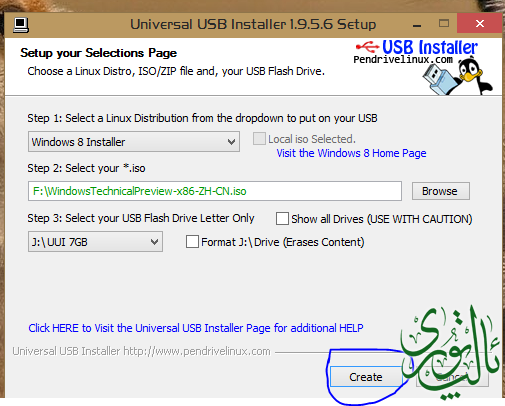Click the ISO file path field
Screen dimensions: 505x406
pos(215,191)
